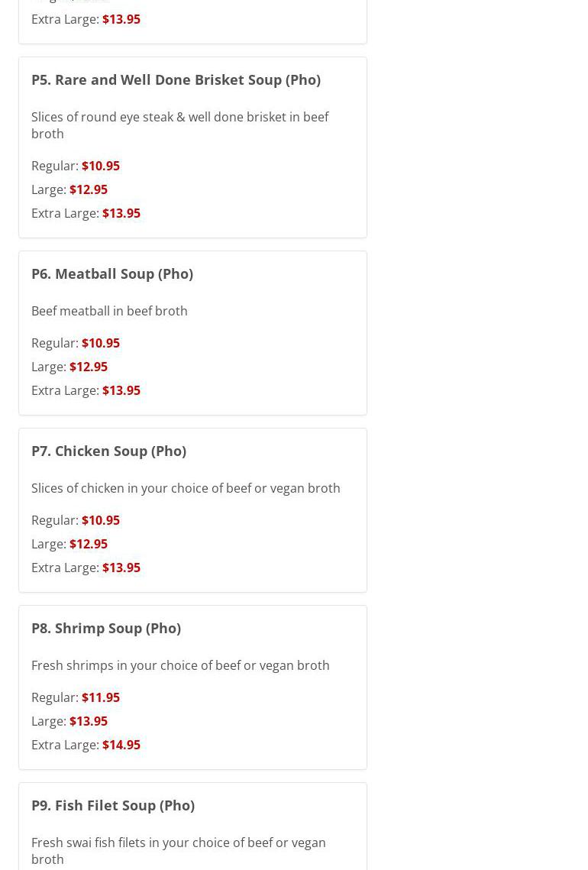Screen dimensions: 588x870
Task: Choose P6 Extra Large $13.95 price
Action: [x=121, y=390]
